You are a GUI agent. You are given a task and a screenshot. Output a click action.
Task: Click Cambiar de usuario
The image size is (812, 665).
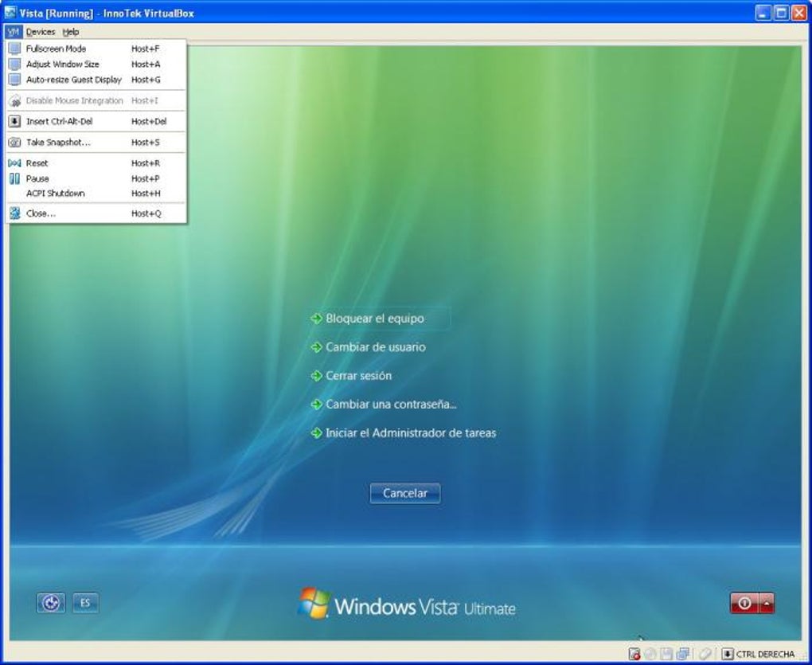click(376, 347)
